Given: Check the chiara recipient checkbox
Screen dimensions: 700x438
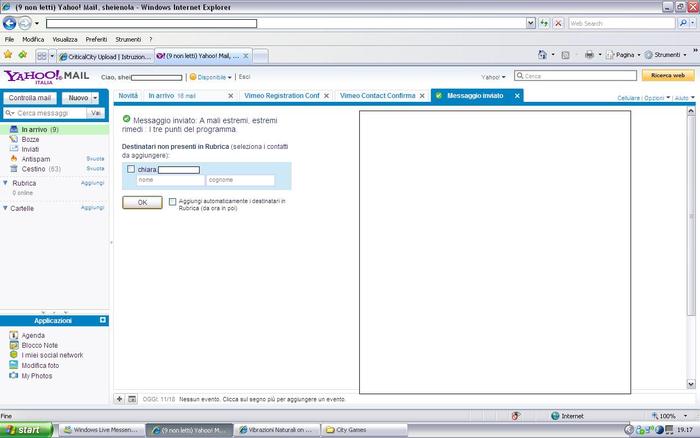Looking at the screenshot, I should tap(131, 169).
